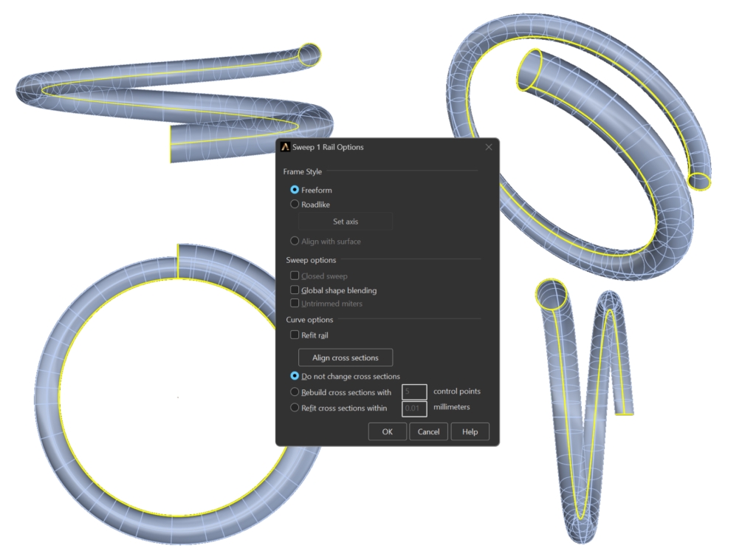Viewport: 756px width, 557px height.
Task: Confirm the sweep with OK
Action: click(x=387, y=431)
